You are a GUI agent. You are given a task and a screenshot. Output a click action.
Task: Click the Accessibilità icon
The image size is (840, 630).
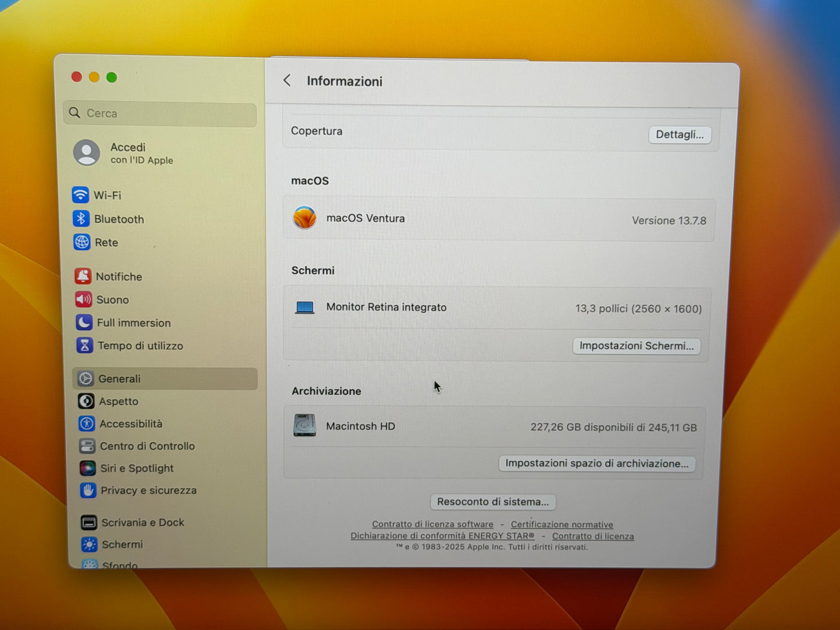click(x=87, y=424)
